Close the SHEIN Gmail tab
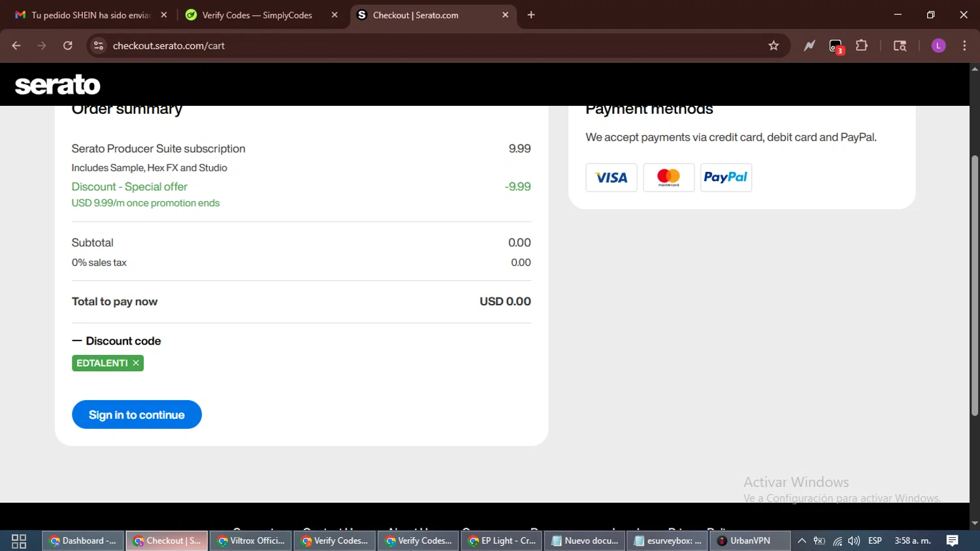Viewport: 980px width, 551px height. point(164,15)
